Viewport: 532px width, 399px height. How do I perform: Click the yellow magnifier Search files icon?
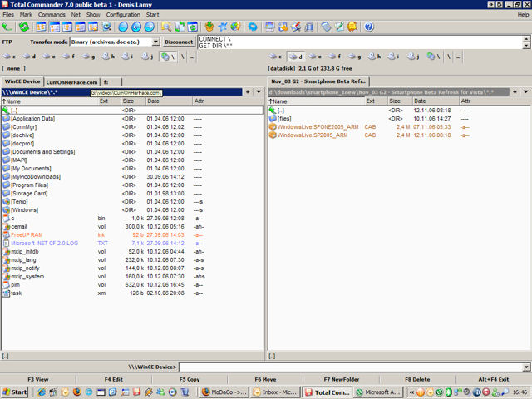[x=166, y=27]
